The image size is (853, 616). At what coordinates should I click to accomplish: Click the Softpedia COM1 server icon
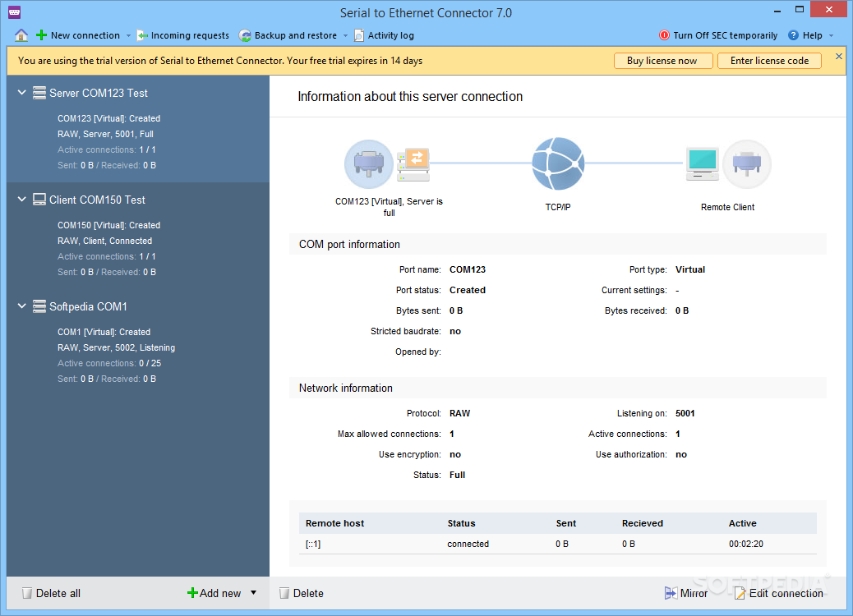click(39, 306)
